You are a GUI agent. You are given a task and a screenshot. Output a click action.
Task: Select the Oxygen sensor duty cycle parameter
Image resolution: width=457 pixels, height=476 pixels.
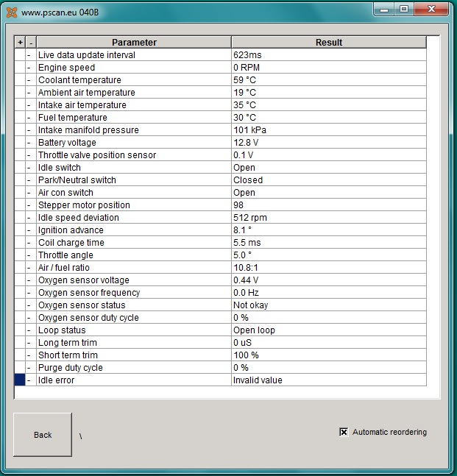pos(134,318)
